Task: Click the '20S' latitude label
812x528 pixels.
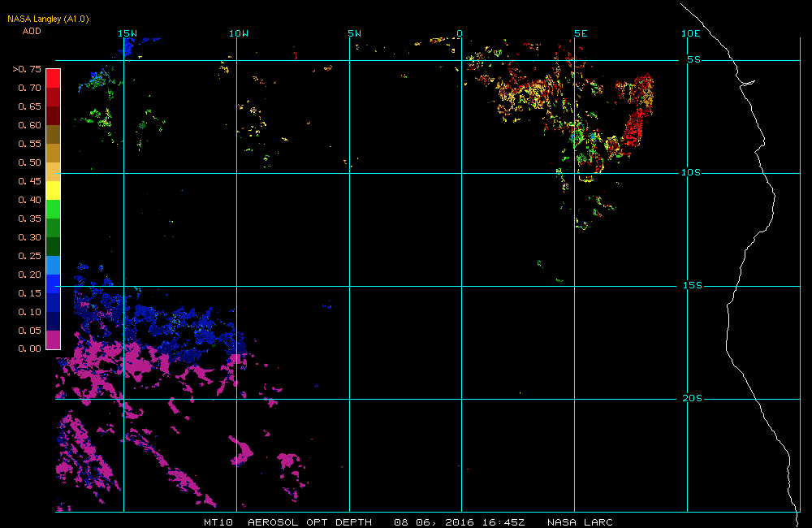Action: 693,399
